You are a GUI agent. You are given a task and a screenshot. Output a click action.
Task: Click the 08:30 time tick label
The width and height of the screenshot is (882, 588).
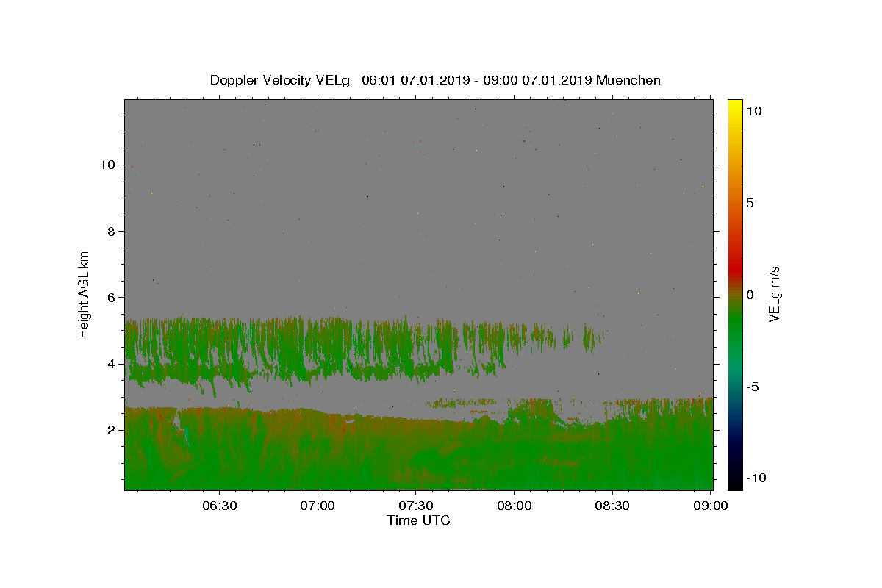[x=612, y=506]
